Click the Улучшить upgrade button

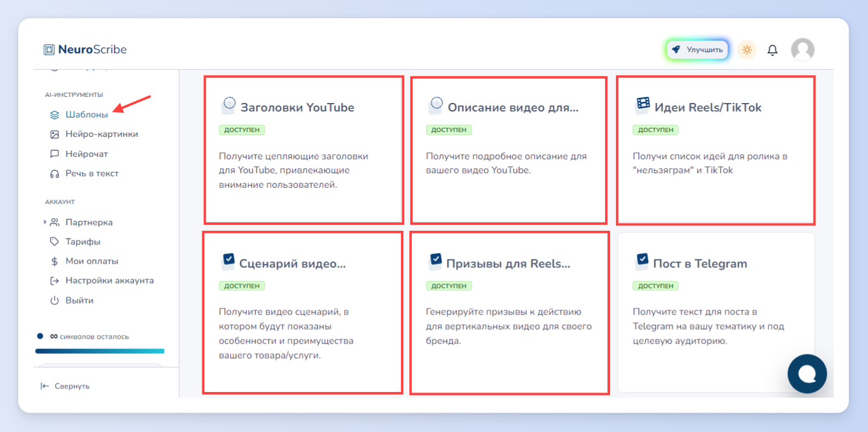click(x=697, y=50)
